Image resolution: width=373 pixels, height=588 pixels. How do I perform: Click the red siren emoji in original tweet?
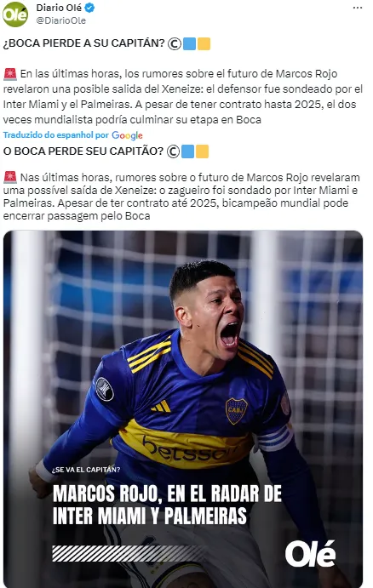10,74
